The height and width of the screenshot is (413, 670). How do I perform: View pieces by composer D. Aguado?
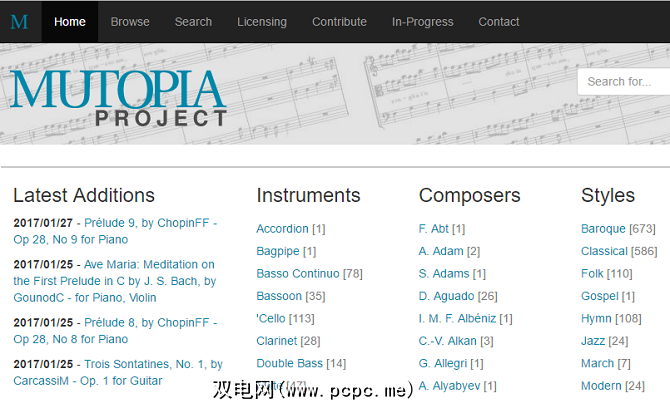[x=447, y=296]
